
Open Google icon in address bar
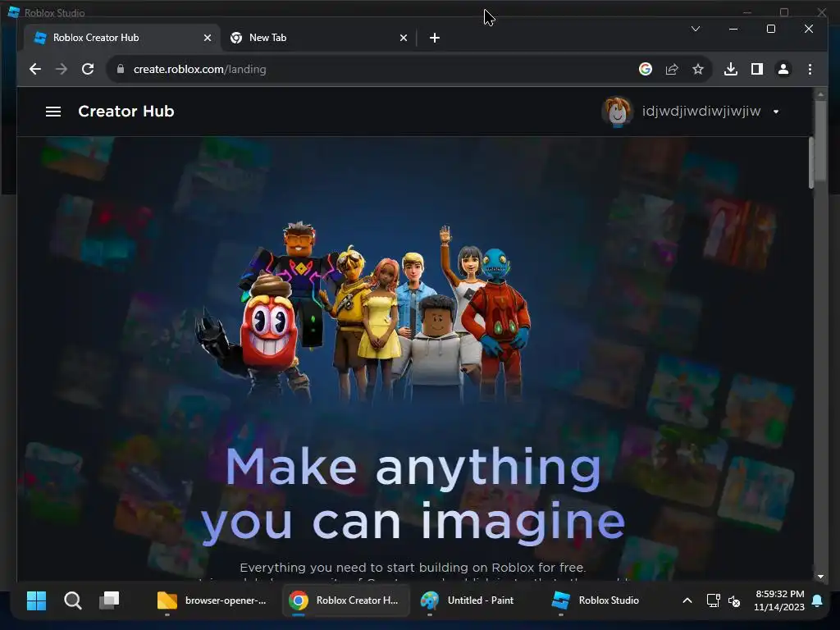[x=646, y=69]
